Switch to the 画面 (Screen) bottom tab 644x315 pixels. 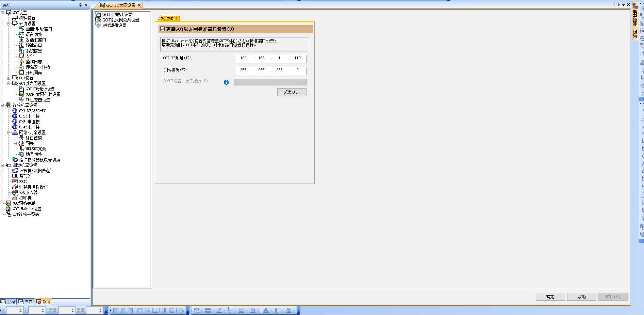[26, 301]
